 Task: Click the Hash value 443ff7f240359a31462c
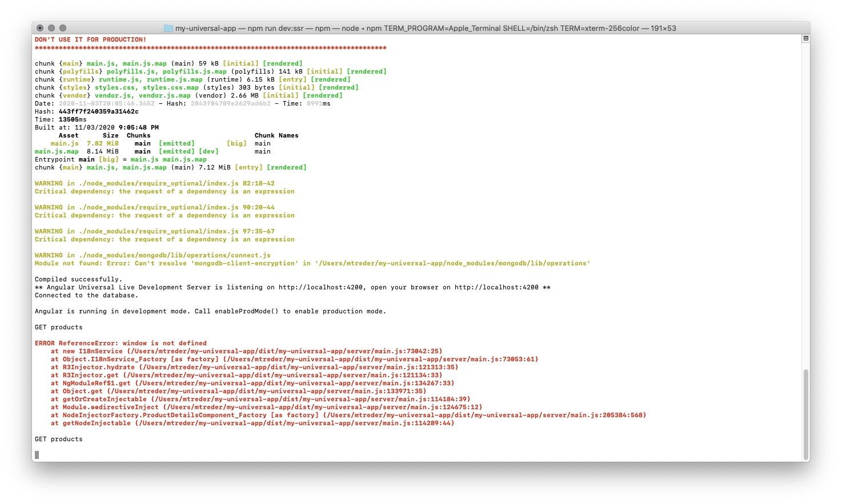(98, 111)
